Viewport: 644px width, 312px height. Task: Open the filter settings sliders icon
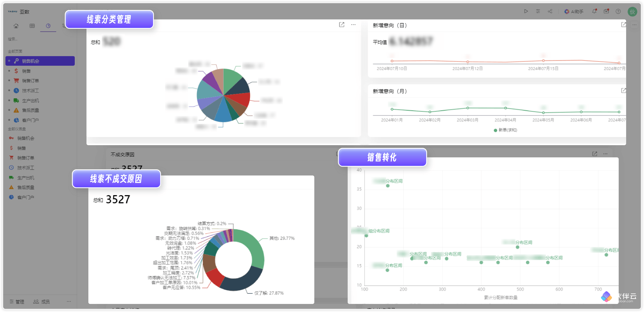538,11
